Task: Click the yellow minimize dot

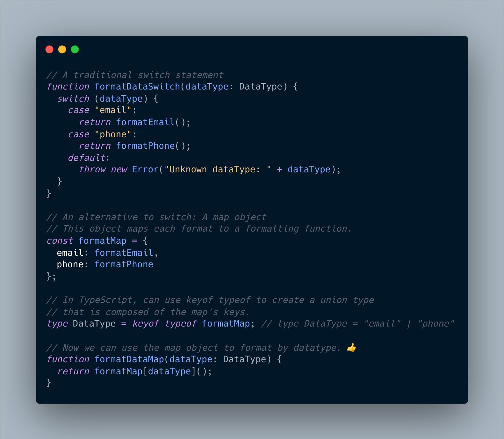Action: (62, 49)
